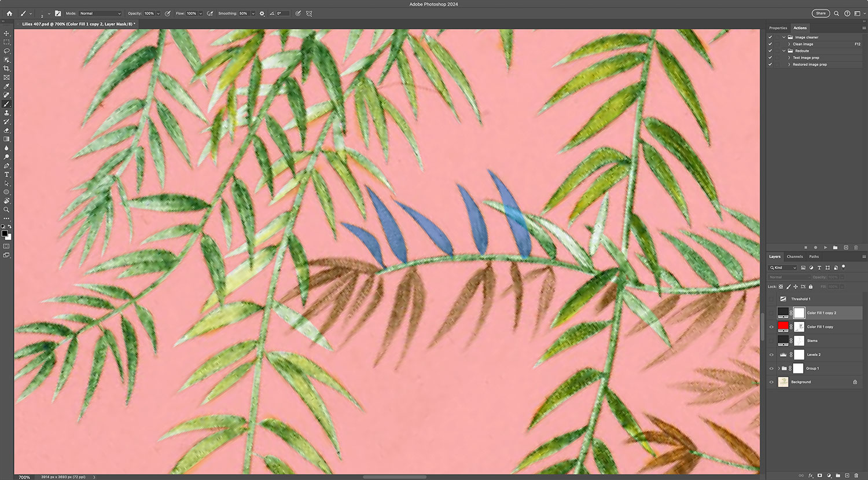The width and height of the screenshot is (868, 480).
Task: Open the layer filter Kind dropdown
Action: 783,268
